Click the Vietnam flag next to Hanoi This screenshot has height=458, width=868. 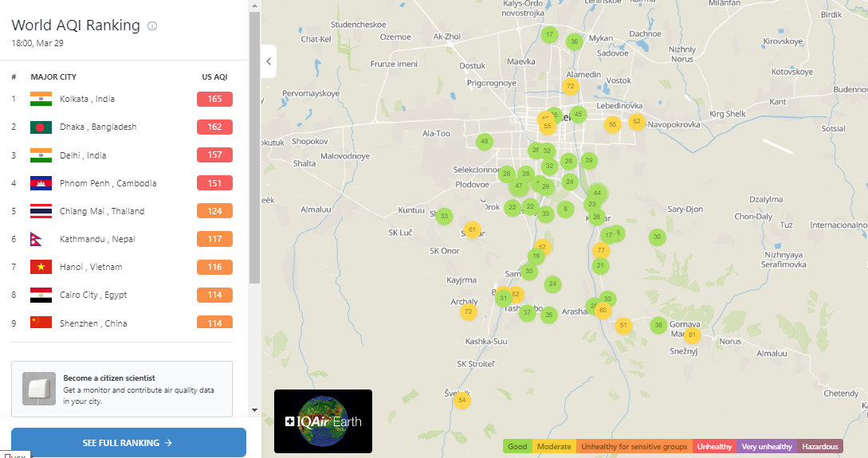coord(41,267)
